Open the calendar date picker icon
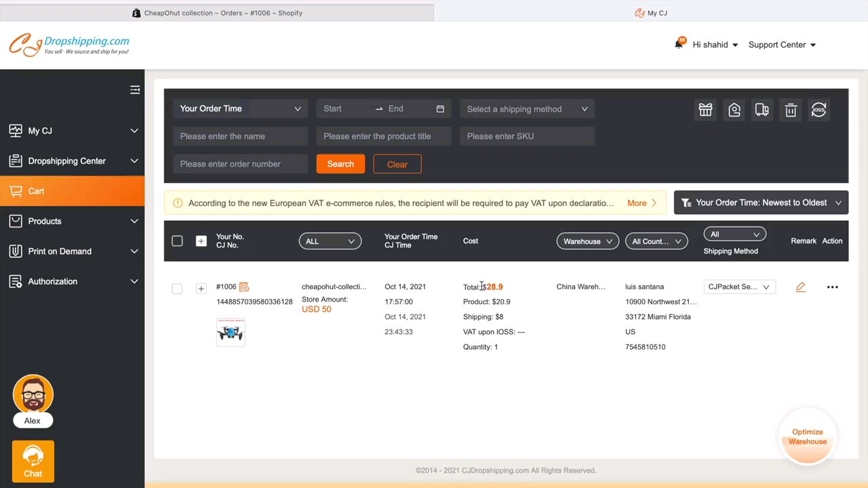Image resolution: width=868 pixels, height=488 pixels. point(440,108)
